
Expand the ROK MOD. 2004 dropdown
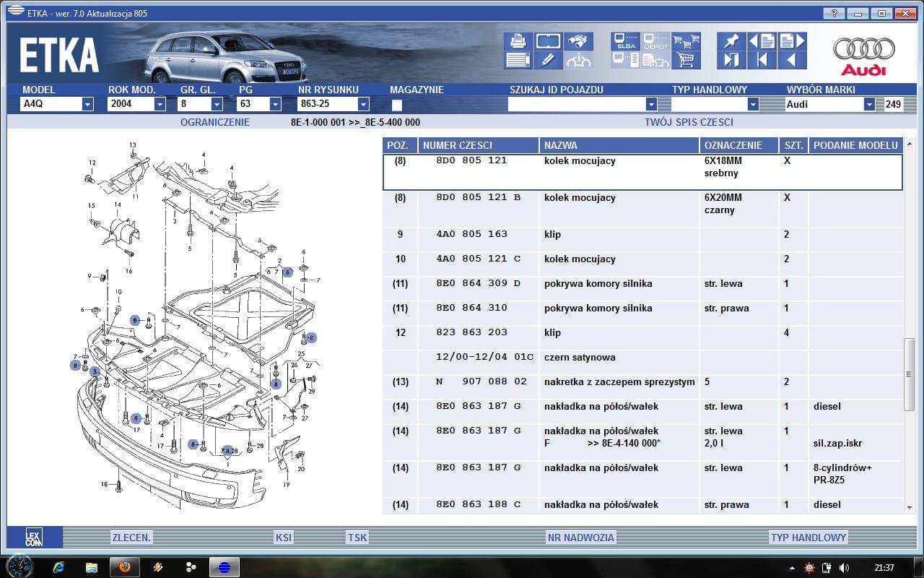[160, 104]
